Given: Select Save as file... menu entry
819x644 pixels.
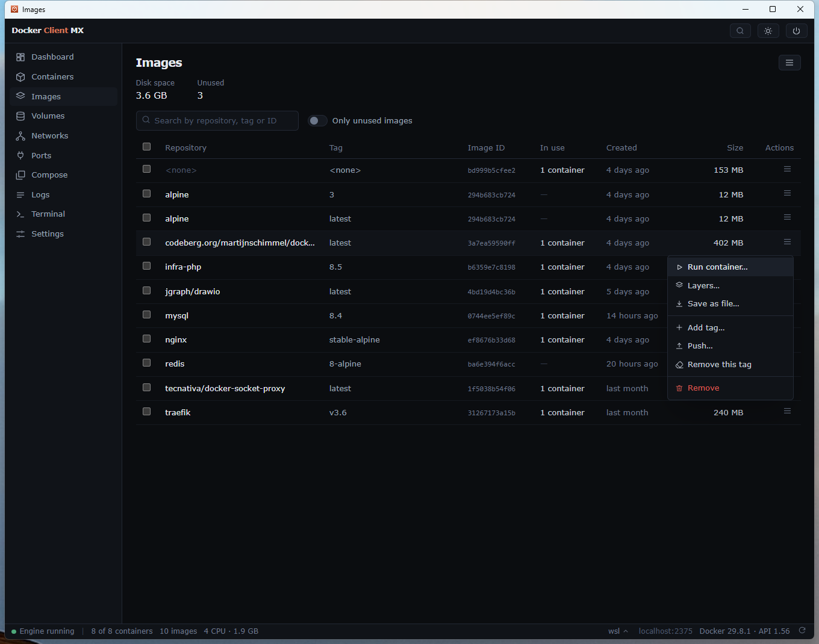Looking at the screenshot, I should (730, 303).
